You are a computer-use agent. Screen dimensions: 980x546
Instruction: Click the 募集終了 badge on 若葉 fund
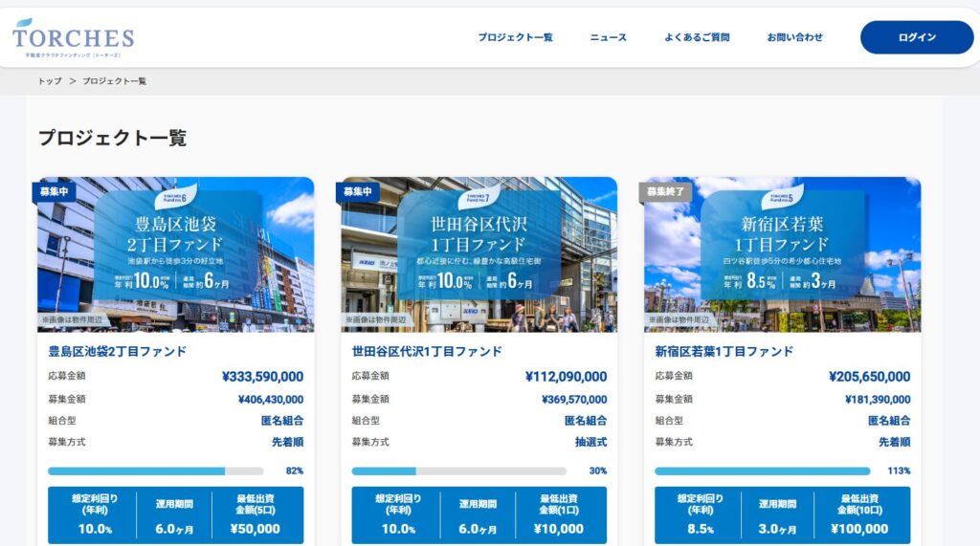click(665, 192)
